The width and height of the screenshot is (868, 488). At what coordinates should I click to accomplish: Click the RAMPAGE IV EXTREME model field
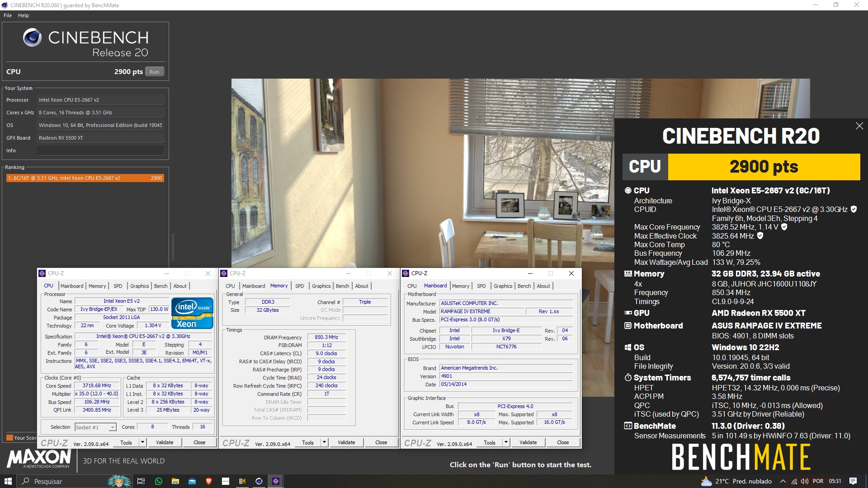point(481,311)
